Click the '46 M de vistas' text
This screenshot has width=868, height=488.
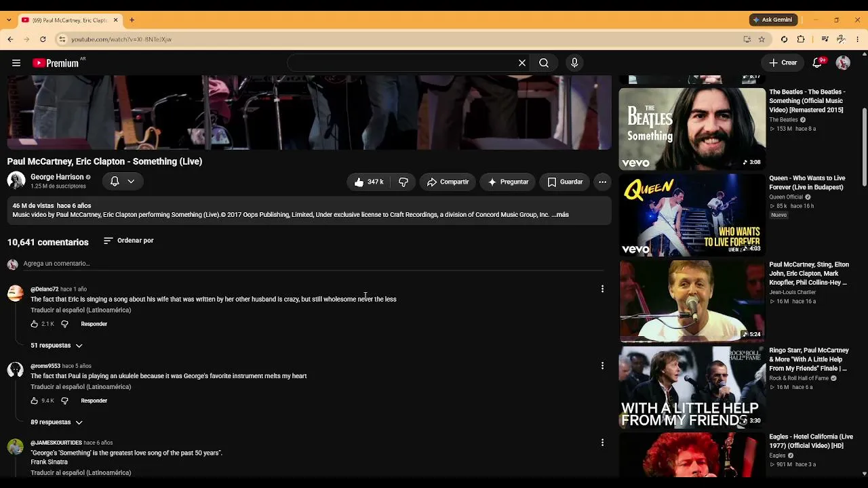click(33, 205)
